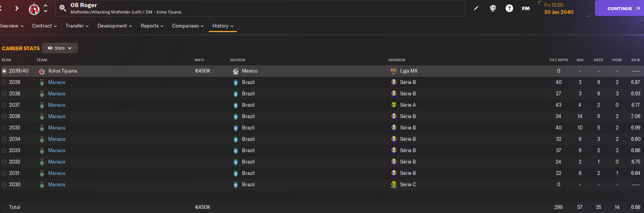Sort by the YEAR column header

(6, 60)
